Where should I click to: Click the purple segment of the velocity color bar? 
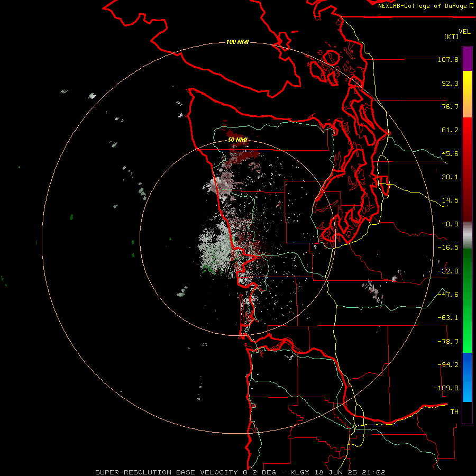467,59
